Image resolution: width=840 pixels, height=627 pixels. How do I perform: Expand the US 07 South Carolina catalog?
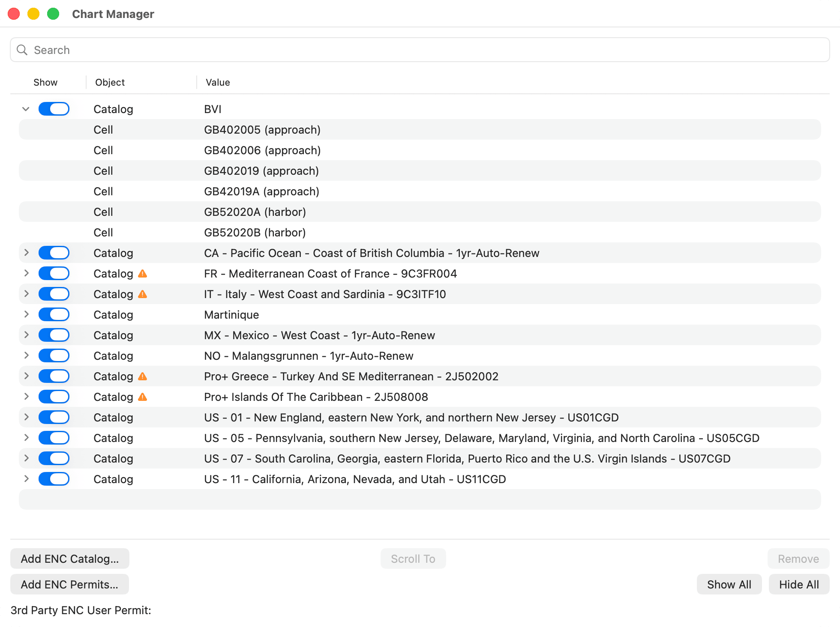coord(26,458)
